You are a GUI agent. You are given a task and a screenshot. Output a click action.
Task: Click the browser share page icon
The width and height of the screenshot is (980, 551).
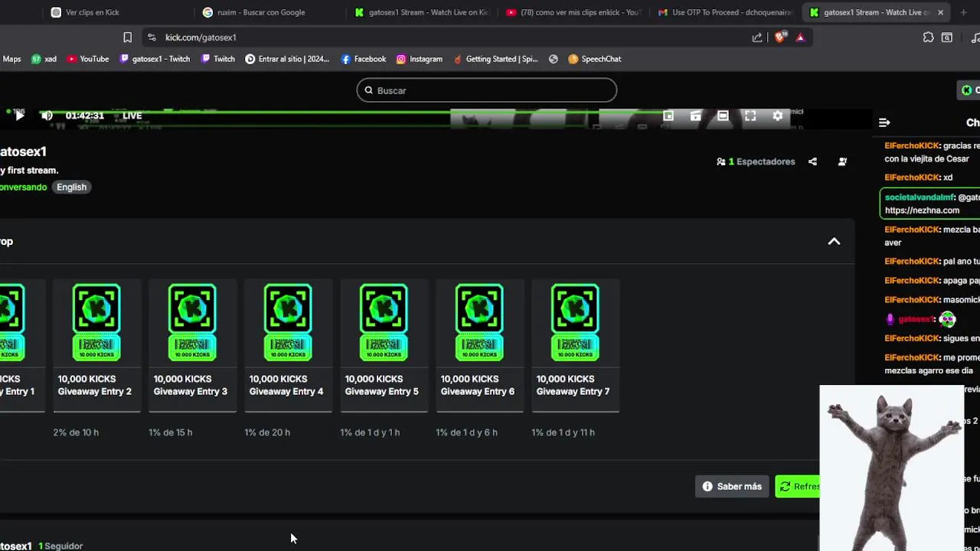757,37
